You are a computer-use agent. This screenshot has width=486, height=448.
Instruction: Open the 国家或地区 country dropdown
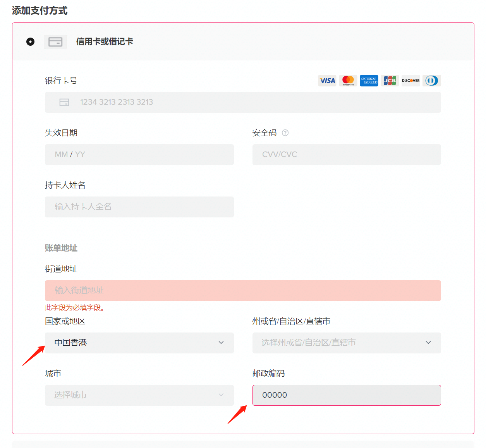139,343
